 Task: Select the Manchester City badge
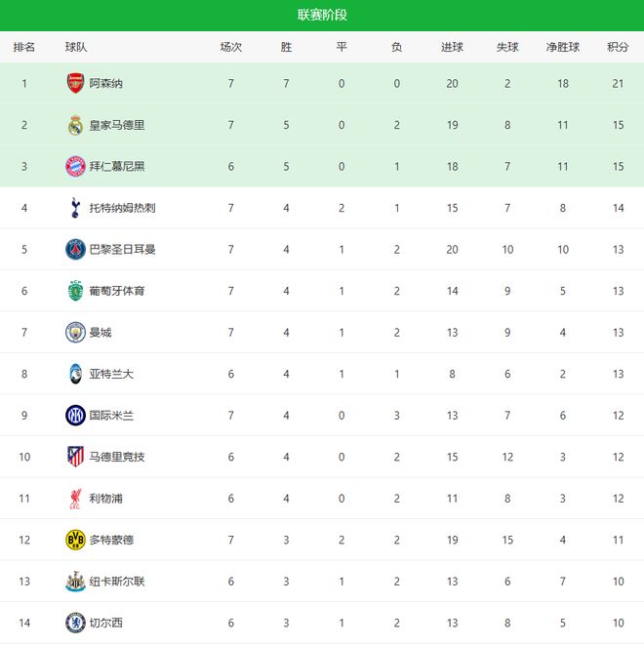tap(75, 332)
